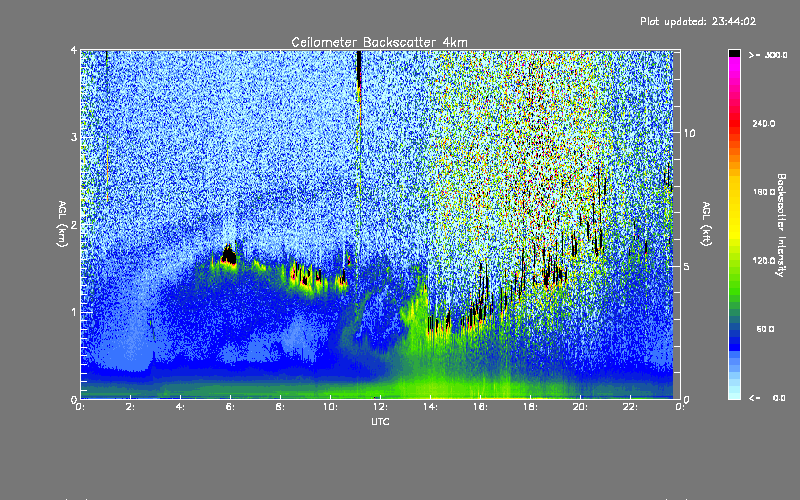800x500 pixels.
Task: Click the "3" tick on the km axis
Action: pos(74,137)
